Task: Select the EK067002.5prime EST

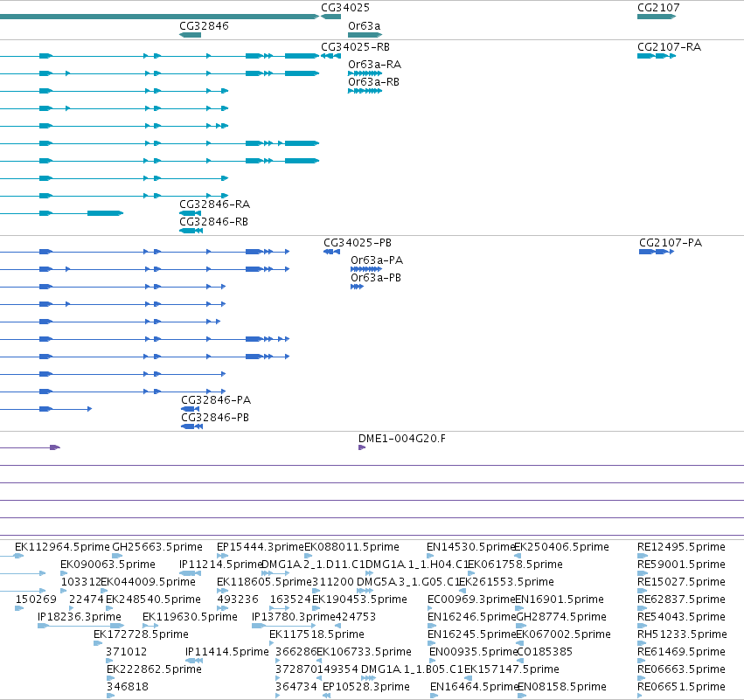Action: point(518,643)
